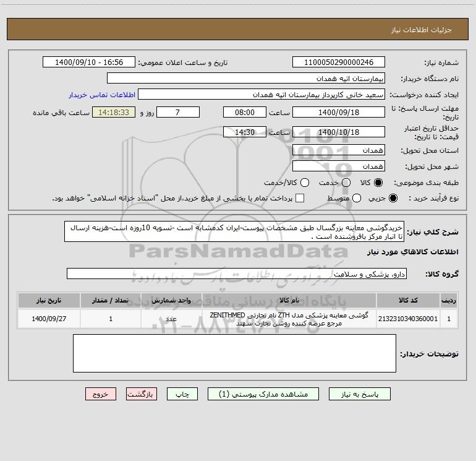The image size is (476, 461).
Task: Click the بازگشت back button
Action: pos(142,394)
